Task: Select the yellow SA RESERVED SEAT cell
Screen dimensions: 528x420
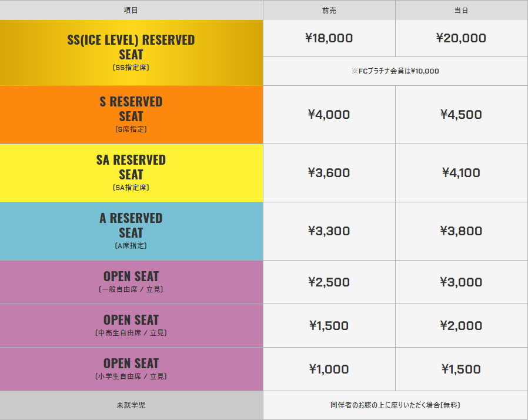Action: (131, 173)
